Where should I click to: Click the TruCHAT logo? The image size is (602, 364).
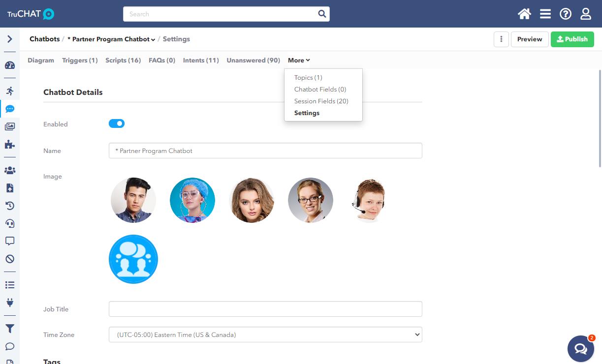tap(31, 14)
